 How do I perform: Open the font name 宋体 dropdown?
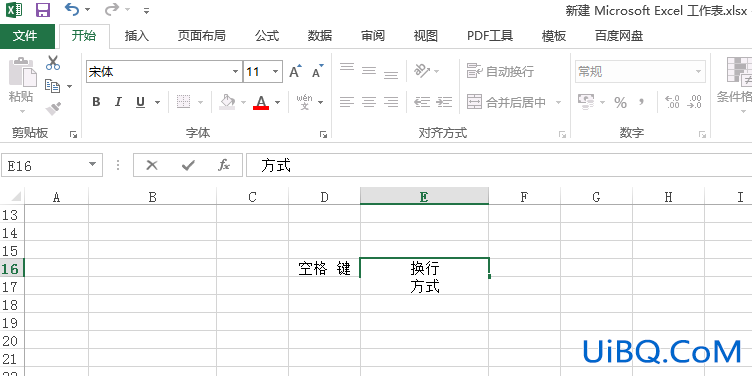click(235, 72)
